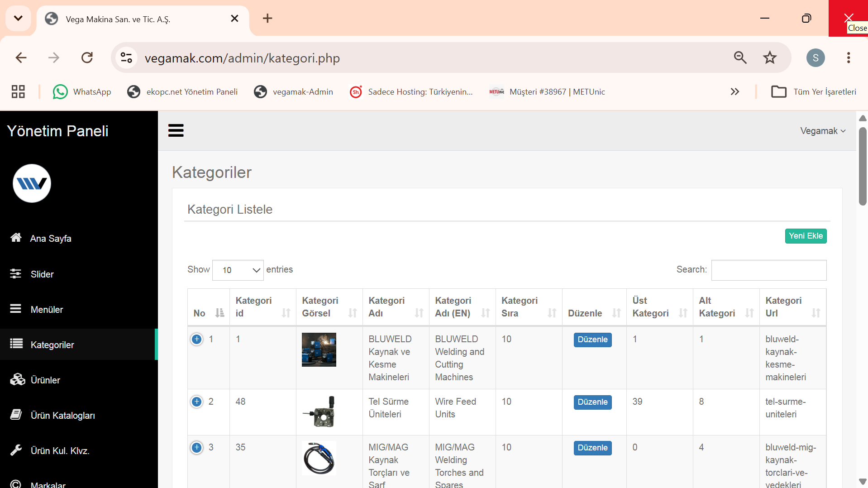Open the entries count dropdown
The height and width of the screenshot is (488, 868).
(x=238, y=270)
